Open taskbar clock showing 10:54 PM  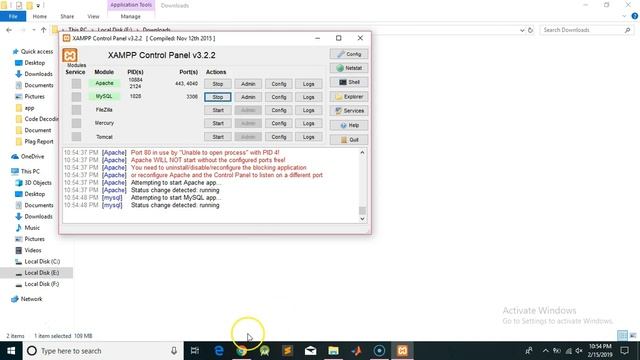[x=600, y=351]
